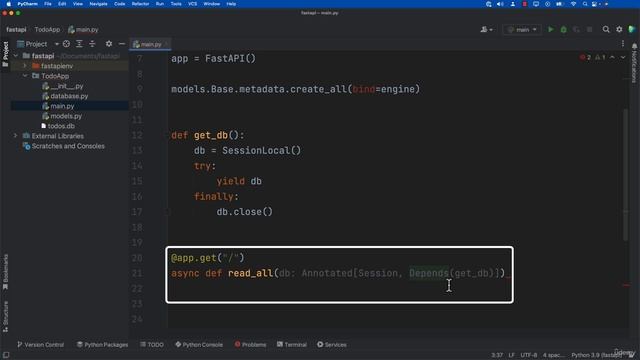640x360 pixels.
Task: Select main.py in project tree
Action: 62,106
